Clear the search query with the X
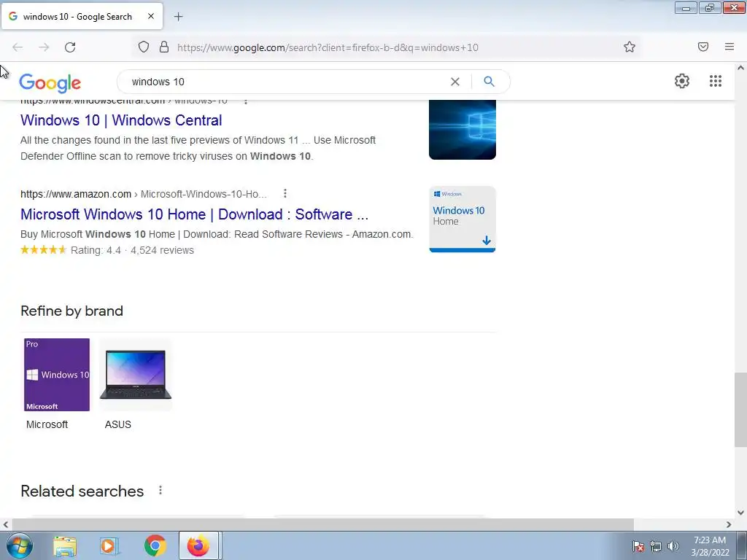The width and height of the screenshot is (747, 560). coord(455,82)
